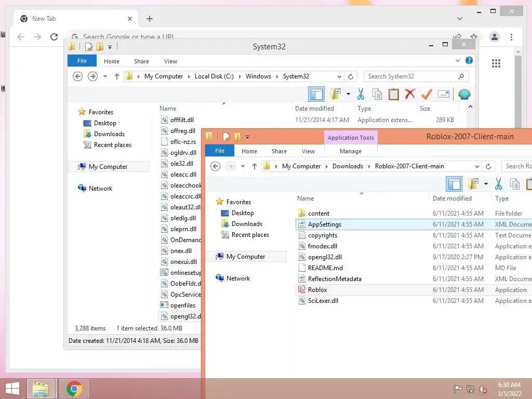Click folder options icon in Roblox-2007-Client-main toolbar
Screen dimensions: 532x399
473,184
